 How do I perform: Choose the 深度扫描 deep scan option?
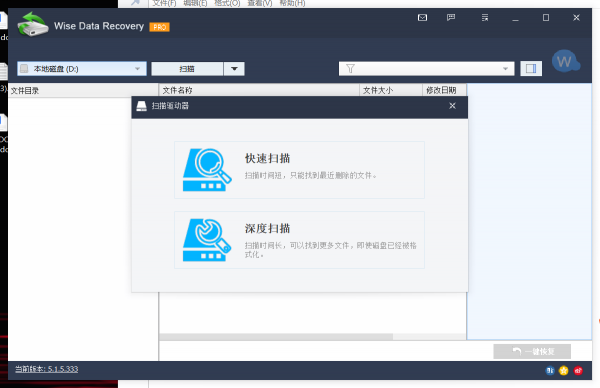coord(299,240)
